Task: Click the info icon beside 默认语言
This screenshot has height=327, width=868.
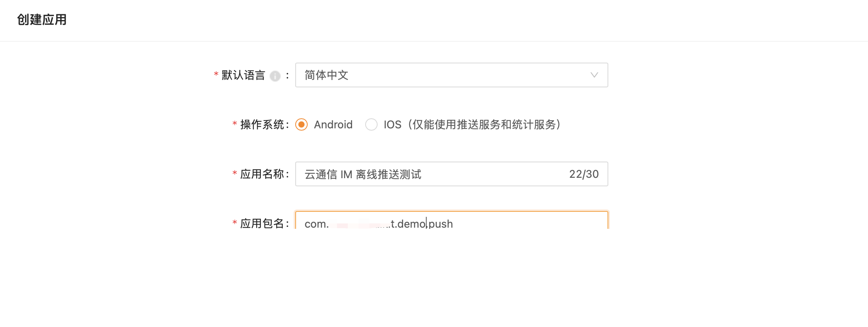Action: click(x=275, y=76)
